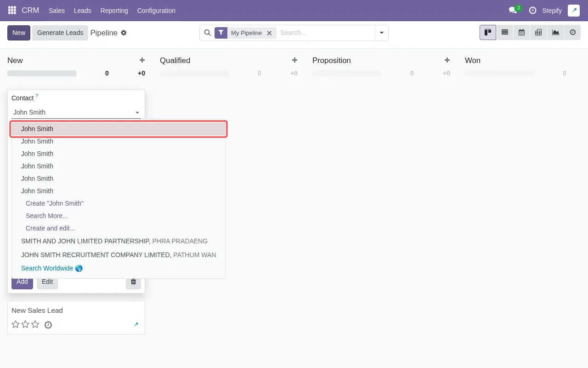Switch to the activity view
The height and width of the screenshot is (368, 588).
tap(572, 32)
